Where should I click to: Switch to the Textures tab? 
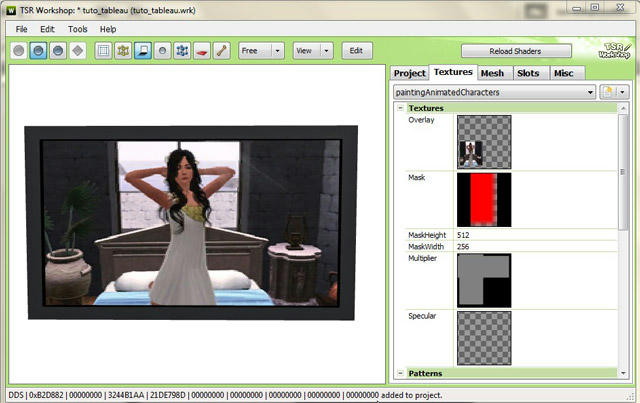click(453, 72)
